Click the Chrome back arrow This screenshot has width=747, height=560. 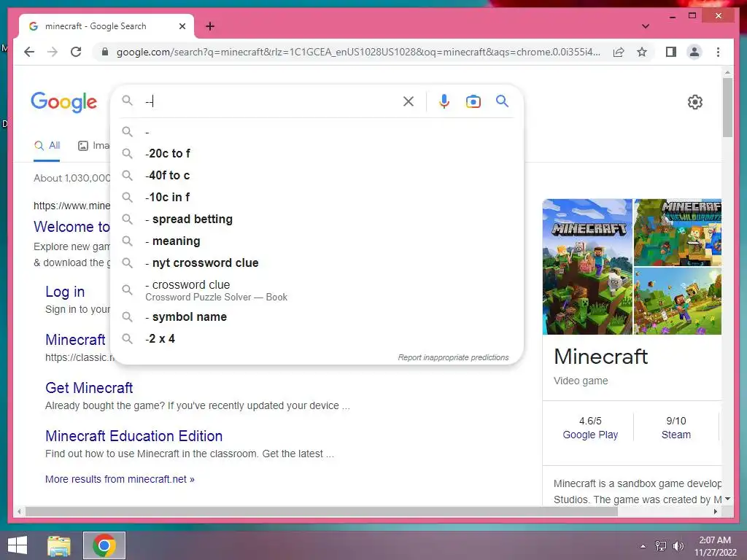pos(29,52)
